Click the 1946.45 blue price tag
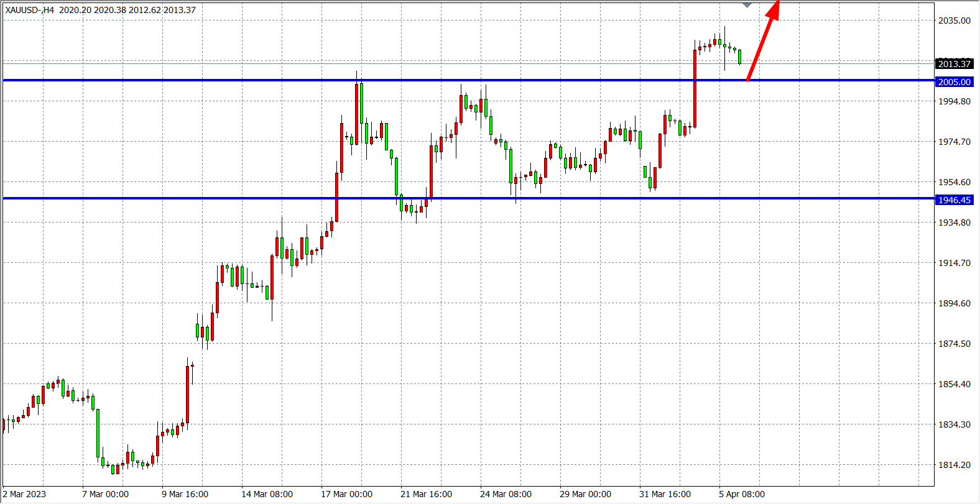Viewport: 980px width, 504px height. click(x=954, y=200)
